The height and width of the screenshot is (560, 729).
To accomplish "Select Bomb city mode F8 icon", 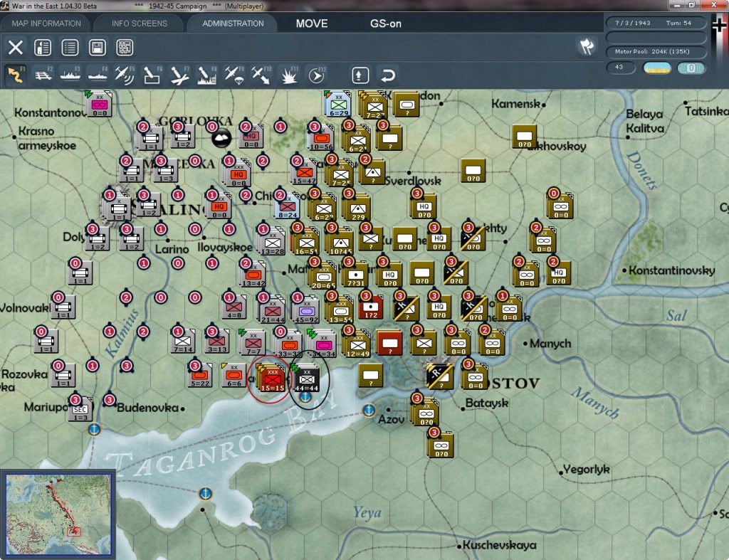I will (206, 75).
